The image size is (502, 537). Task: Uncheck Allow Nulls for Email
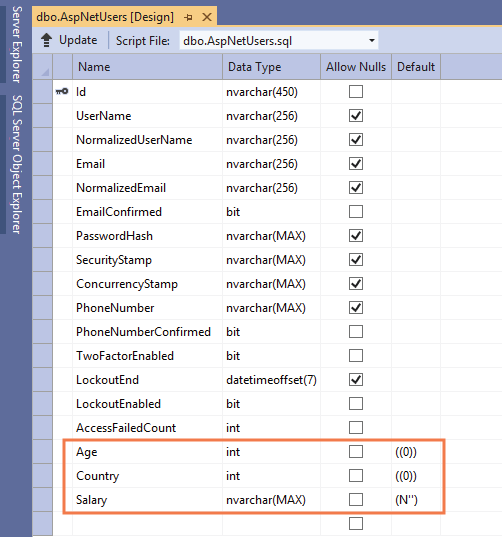tap(356, 163)
